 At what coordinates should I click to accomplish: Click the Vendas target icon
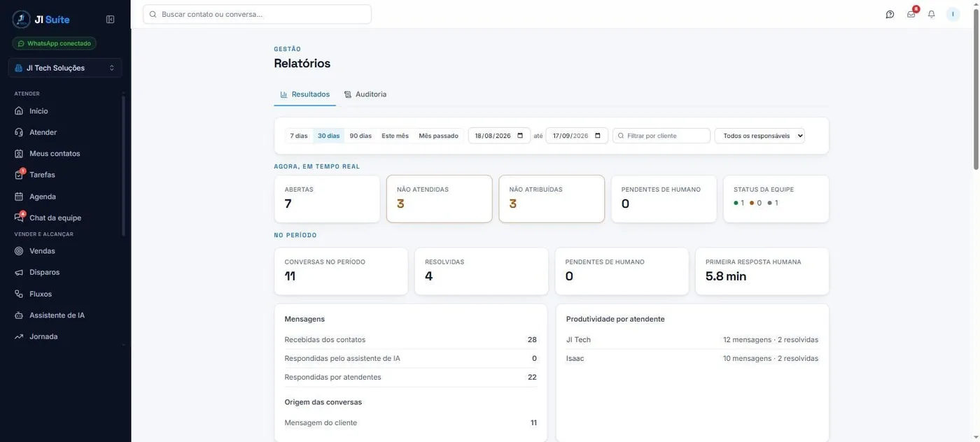(x=19, y=251)
